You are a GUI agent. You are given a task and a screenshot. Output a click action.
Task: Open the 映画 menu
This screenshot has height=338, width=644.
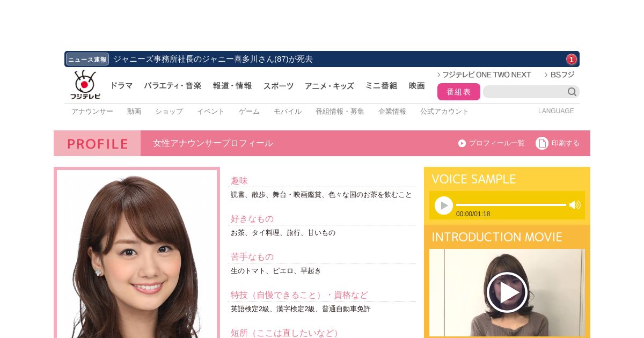[417, 86]
